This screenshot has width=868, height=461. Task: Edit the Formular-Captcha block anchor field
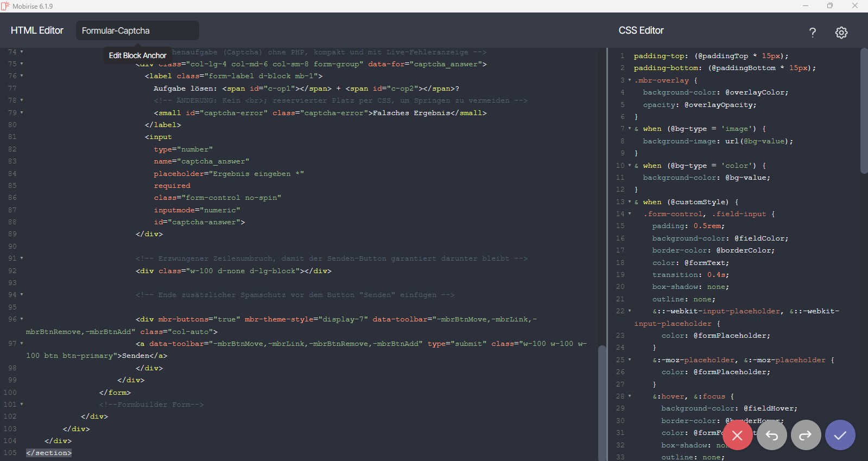coord(137,30)
